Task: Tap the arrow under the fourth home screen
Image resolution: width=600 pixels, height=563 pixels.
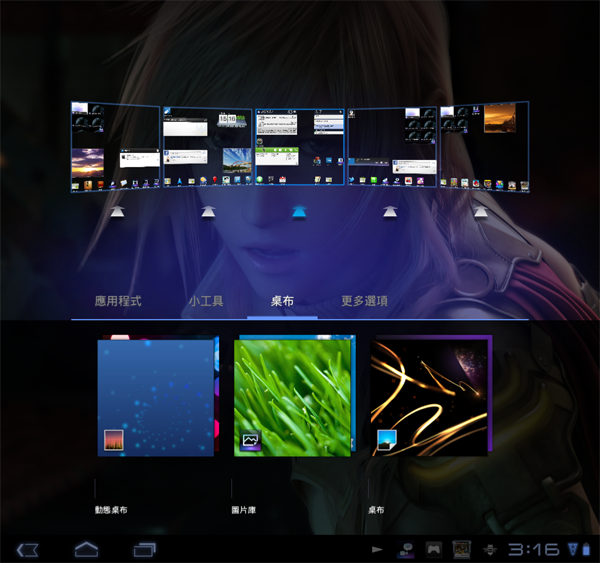Action: (x=390, y=211)
